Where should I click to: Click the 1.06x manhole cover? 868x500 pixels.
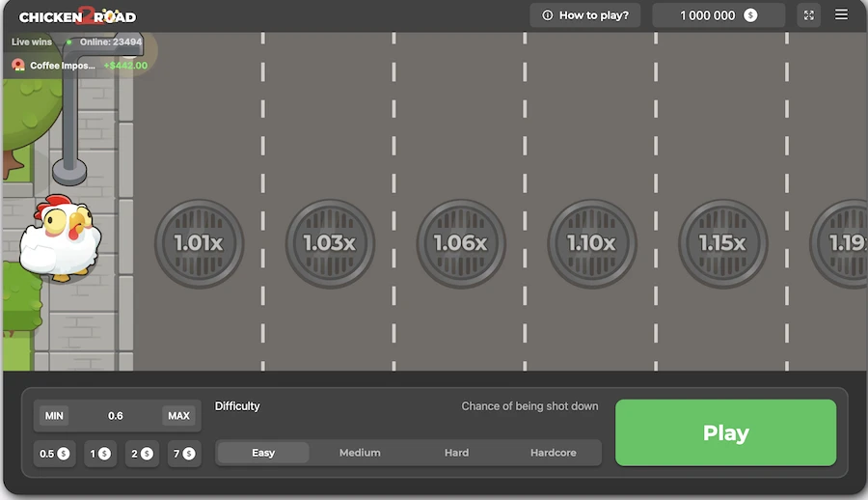[x=461, y=243]
